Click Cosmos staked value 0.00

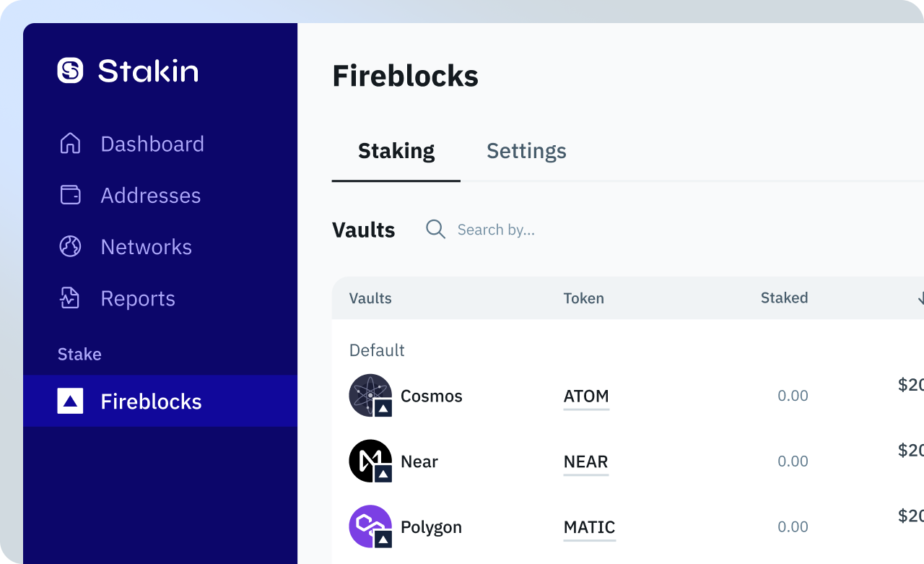793,396
